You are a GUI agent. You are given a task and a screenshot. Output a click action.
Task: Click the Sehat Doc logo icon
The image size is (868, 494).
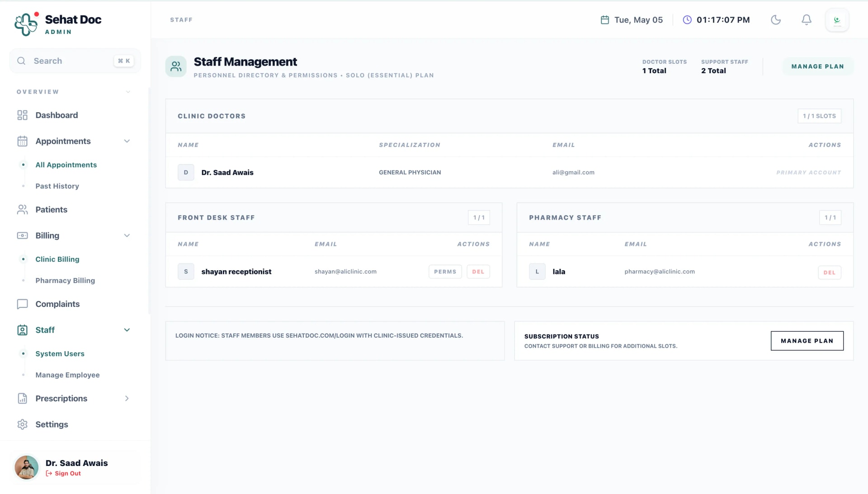(x=26, y=24)
